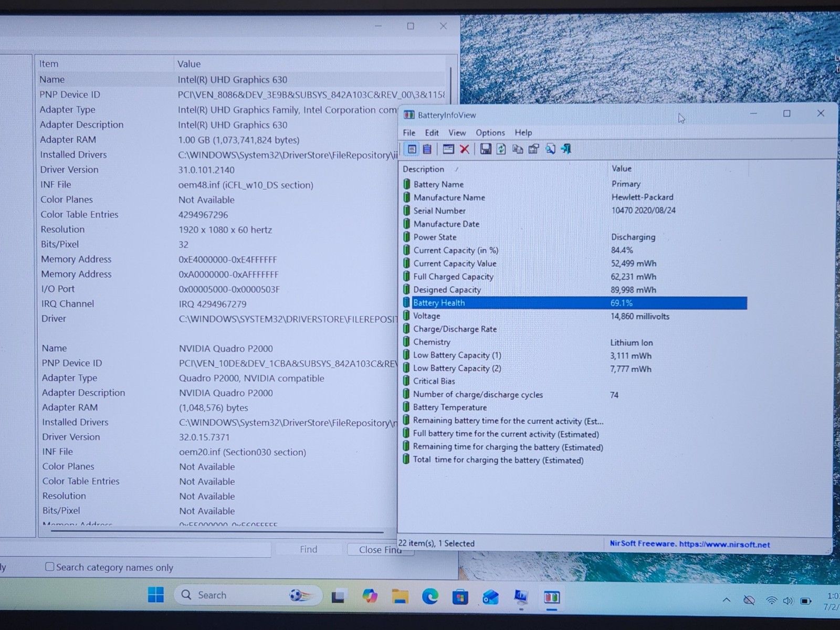Click the NVIDIA Quadro P2000 Name value
The image size is (840, 630).
(226, 349)
